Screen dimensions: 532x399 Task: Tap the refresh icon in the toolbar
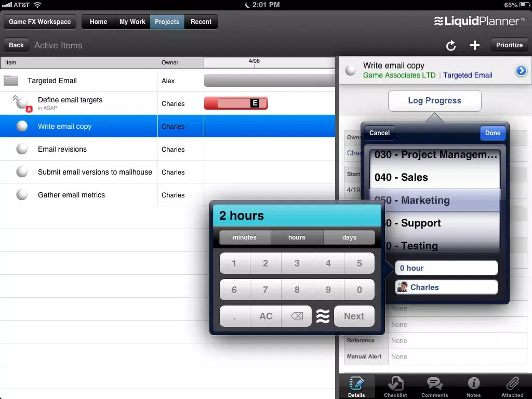450,46
